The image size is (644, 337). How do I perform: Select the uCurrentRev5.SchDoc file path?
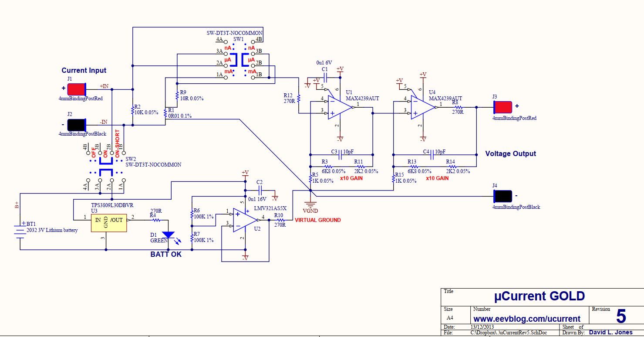(508, 332)
